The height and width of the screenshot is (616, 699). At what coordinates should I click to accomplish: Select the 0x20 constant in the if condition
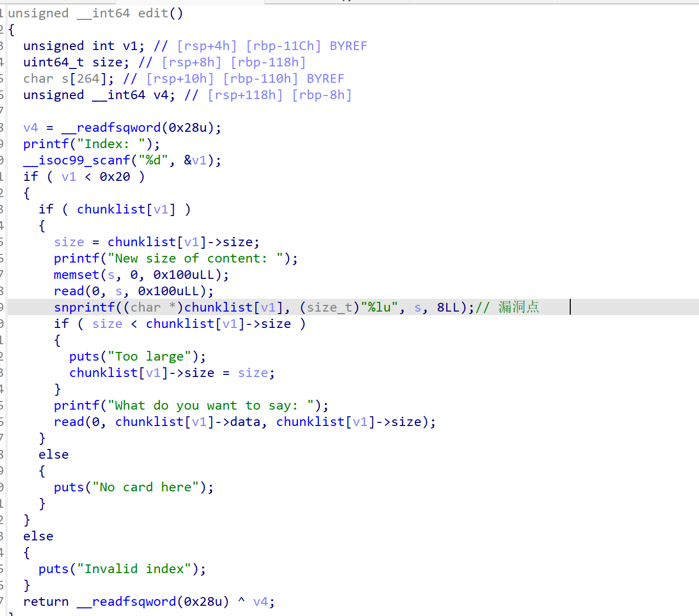pos(114,177)
